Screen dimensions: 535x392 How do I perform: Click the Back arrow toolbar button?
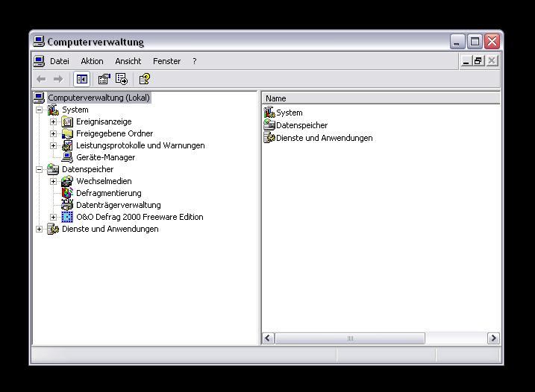[41, 79]
